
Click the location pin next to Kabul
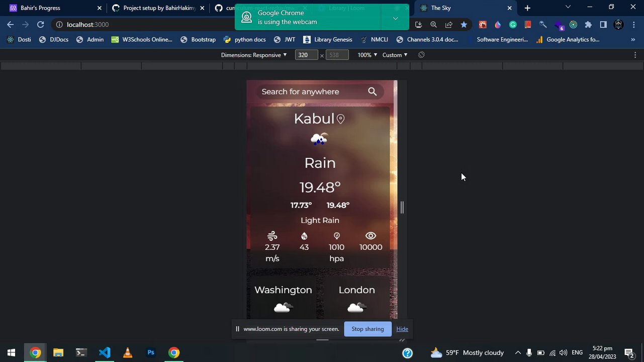coord(340,119)
